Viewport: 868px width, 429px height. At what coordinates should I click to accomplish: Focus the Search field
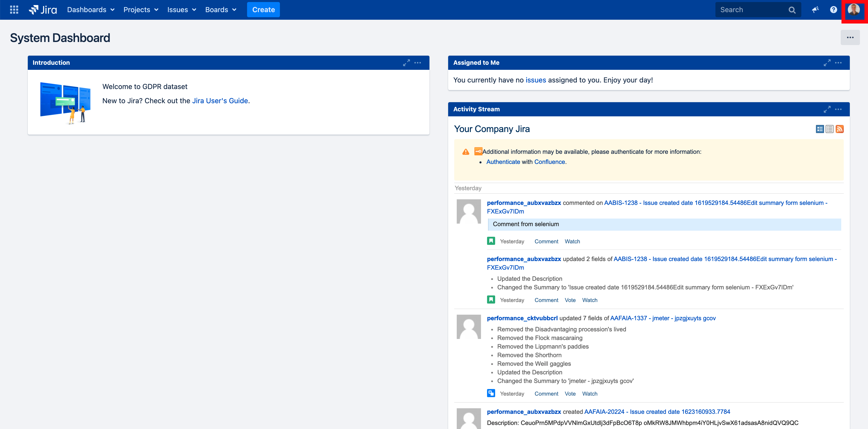click(x=758, y=10)
